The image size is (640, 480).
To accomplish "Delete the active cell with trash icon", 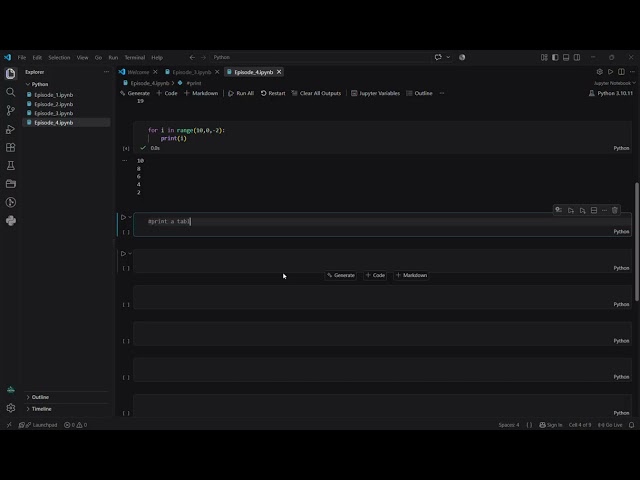I will click(615, 210).
